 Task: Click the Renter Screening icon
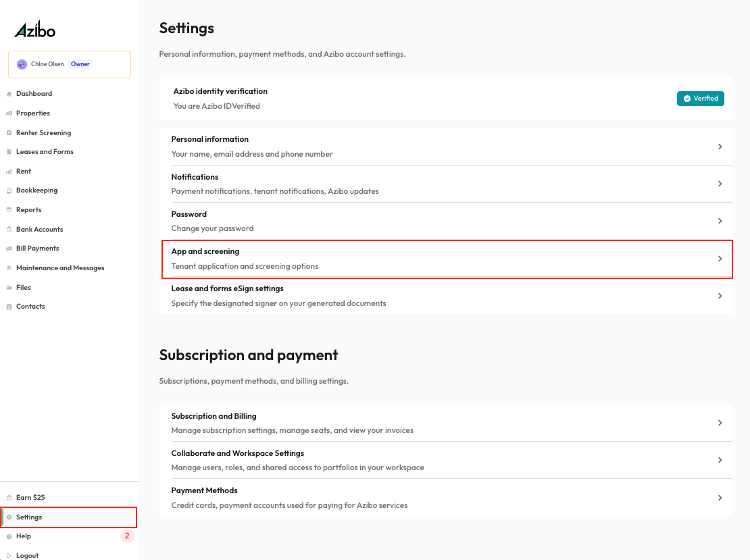pos(9,133)
